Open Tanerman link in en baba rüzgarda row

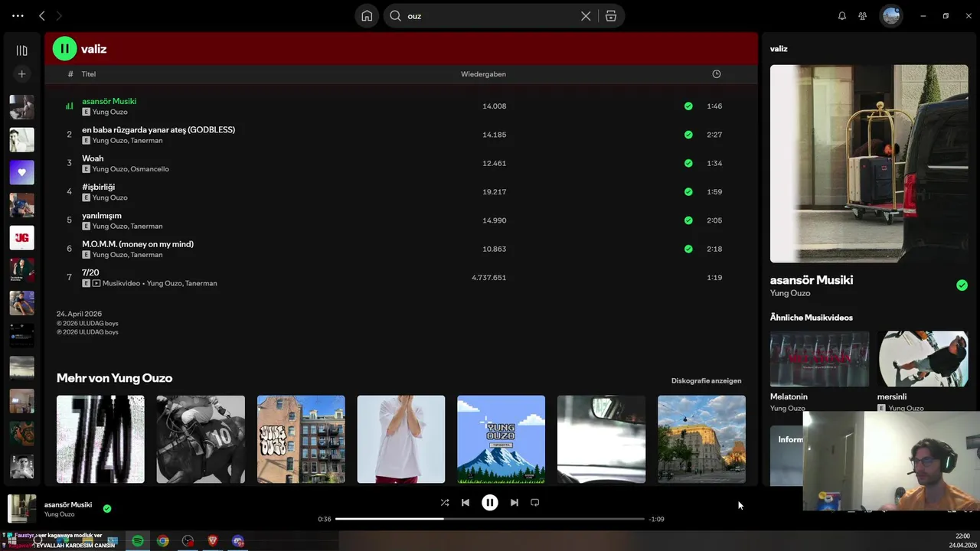146,141
